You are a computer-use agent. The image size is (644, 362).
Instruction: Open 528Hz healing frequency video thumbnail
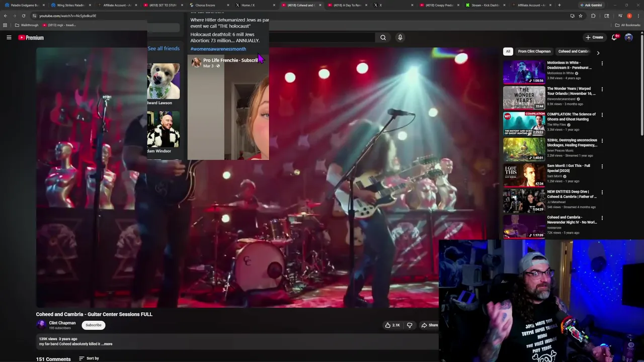524,149
